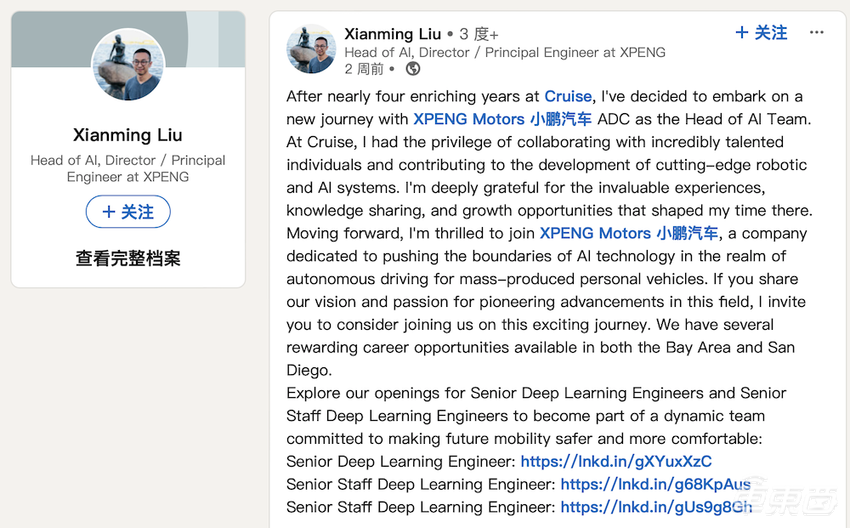Open the second XPENG Motors 小鹏汽车 mention
The height and width of the screenshot is (528, 850).
pyautogui.click(x=628, y=233)
